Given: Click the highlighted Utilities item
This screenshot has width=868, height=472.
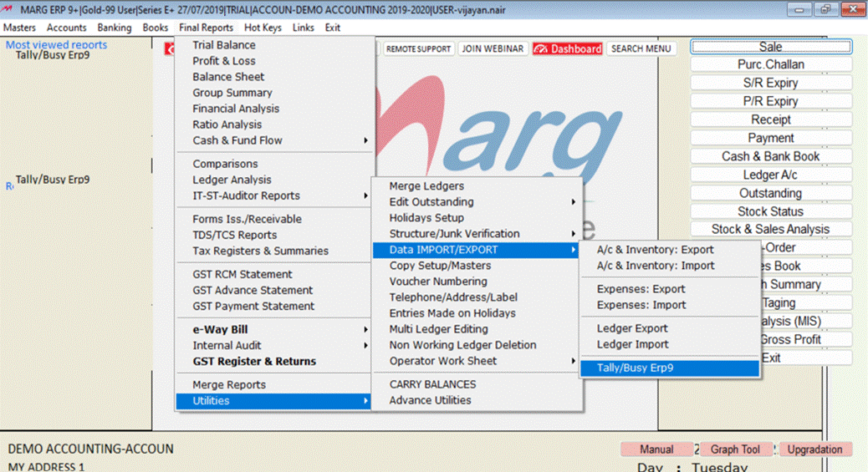Looking at the screenshot, I should tap(274, 401).
